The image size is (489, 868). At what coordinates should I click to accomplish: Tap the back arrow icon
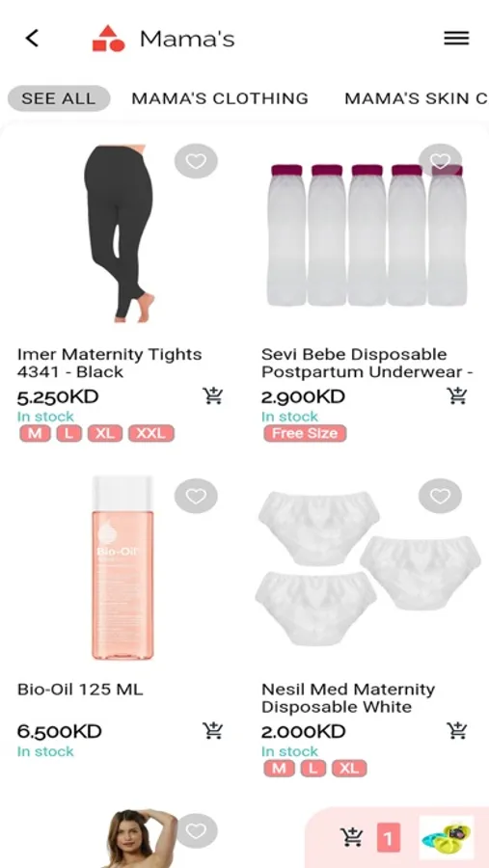pos(32,39)
